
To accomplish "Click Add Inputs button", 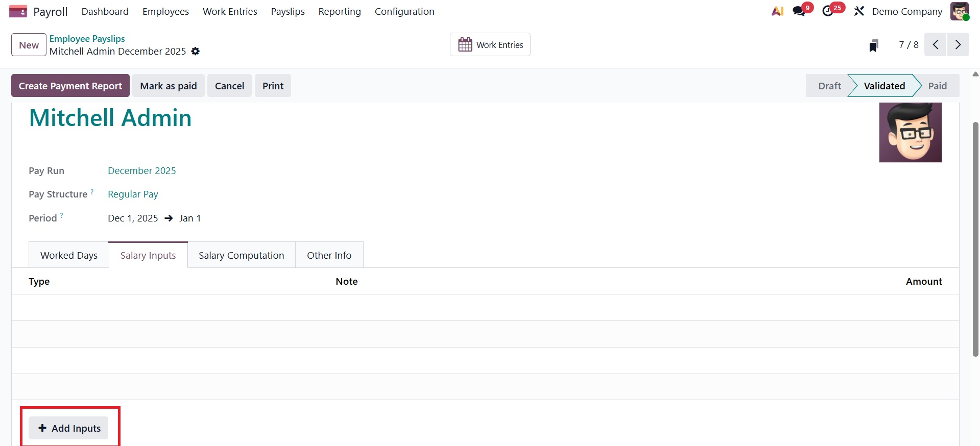I will pos(68,428).
